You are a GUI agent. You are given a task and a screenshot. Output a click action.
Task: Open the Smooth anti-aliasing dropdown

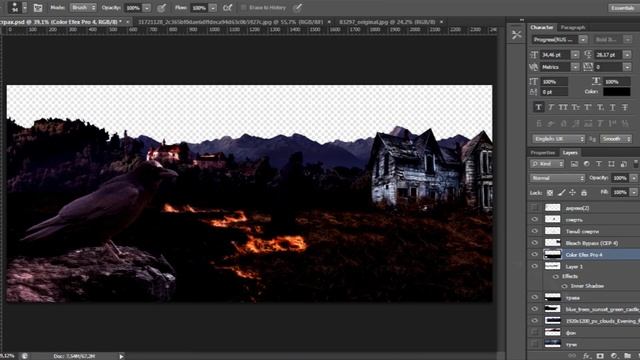tap(616, 139)
